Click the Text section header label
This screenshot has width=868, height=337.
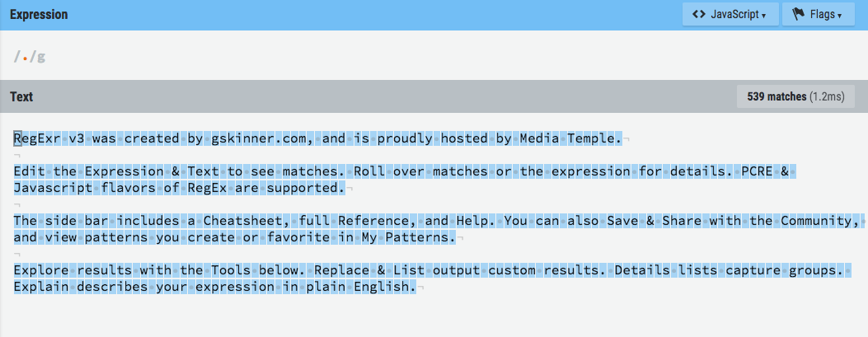point(21,96)
